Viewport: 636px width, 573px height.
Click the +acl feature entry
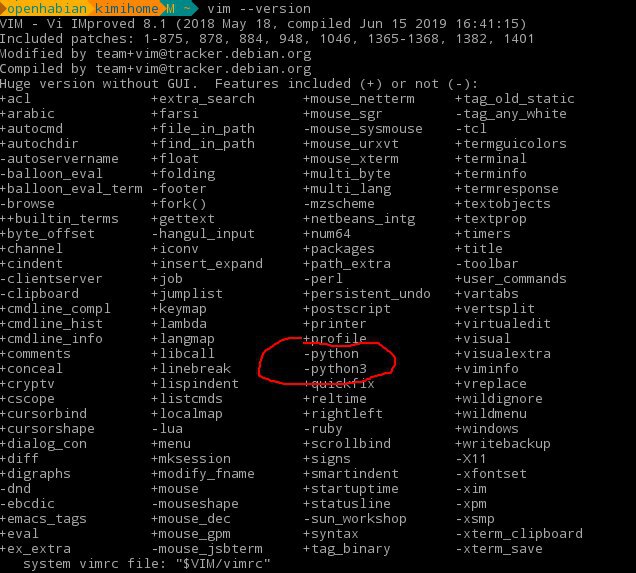(15, 99)
